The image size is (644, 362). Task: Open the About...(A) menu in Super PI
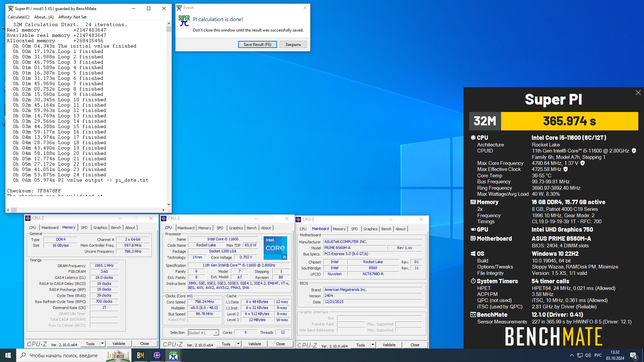pos(44,17)
